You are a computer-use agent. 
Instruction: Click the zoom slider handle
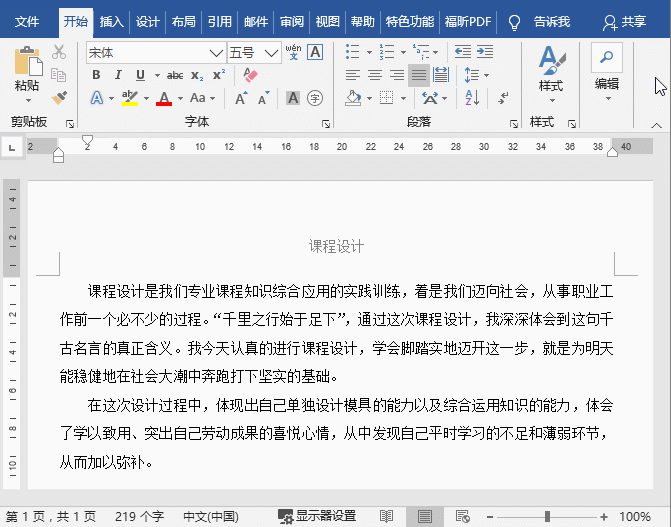pos(547,516)
